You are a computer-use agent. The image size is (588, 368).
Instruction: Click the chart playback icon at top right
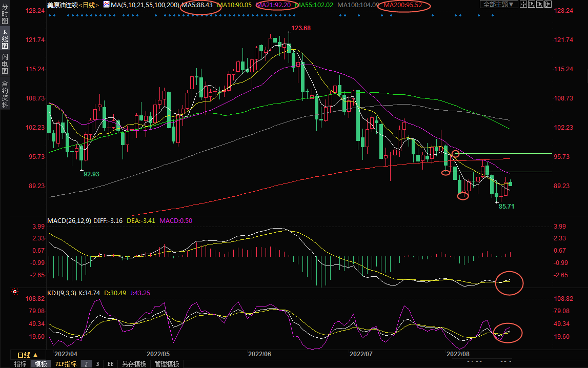[x=540, y=4]
